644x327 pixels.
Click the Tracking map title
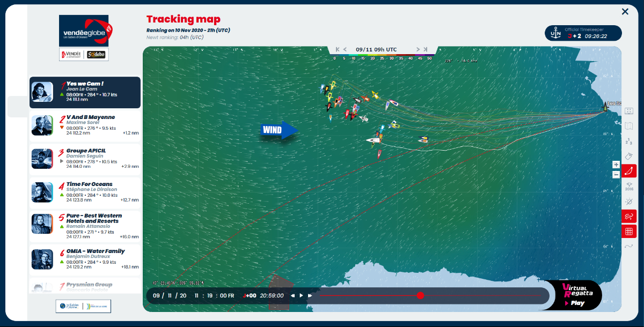tap(184, 19)
